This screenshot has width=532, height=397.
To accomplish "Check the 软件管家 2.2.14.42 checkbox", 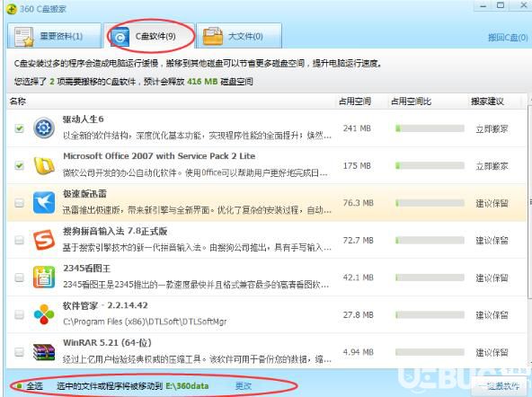I will [20, 314].
